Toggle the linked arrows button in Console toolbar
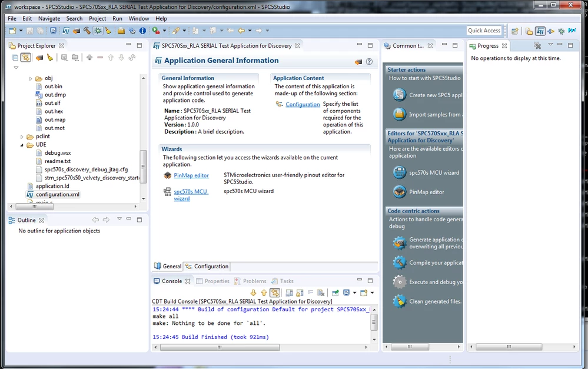588x369 pixels. 275,292
